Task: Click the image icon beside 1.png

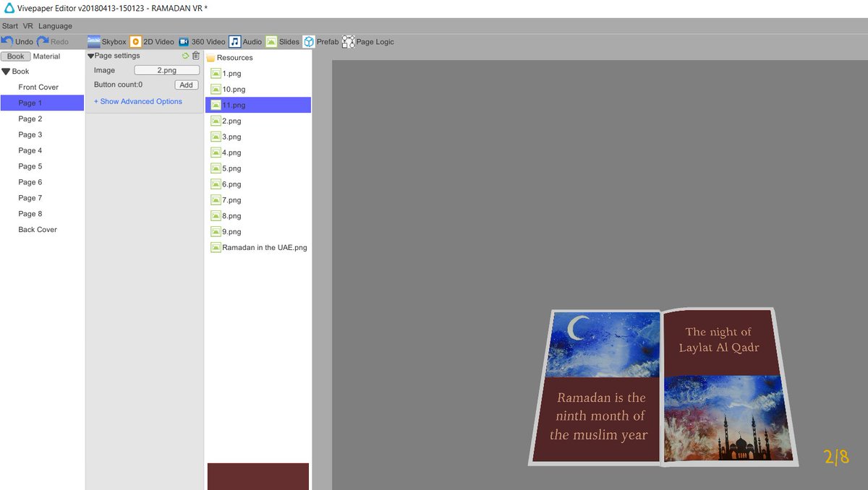Action: tap(216, 73)
